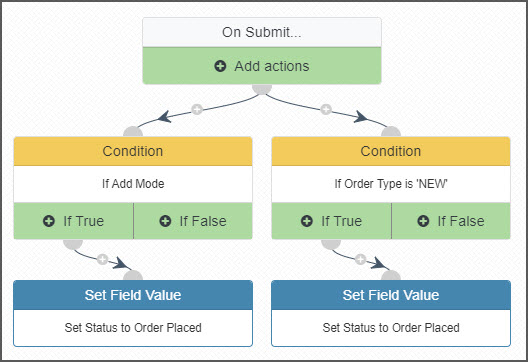The width and height of the screenshot is (528, 362).
Task: Open left 'Set Status to Order Placed' description
Action: pos(133,328)
